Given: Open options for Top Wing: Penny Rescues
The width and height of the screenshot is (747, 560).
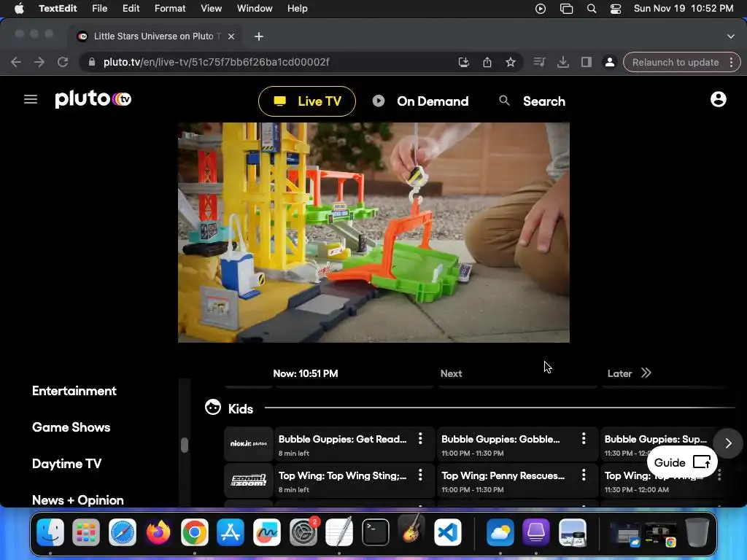Looking at the screenshot, I should coord(584,475).
